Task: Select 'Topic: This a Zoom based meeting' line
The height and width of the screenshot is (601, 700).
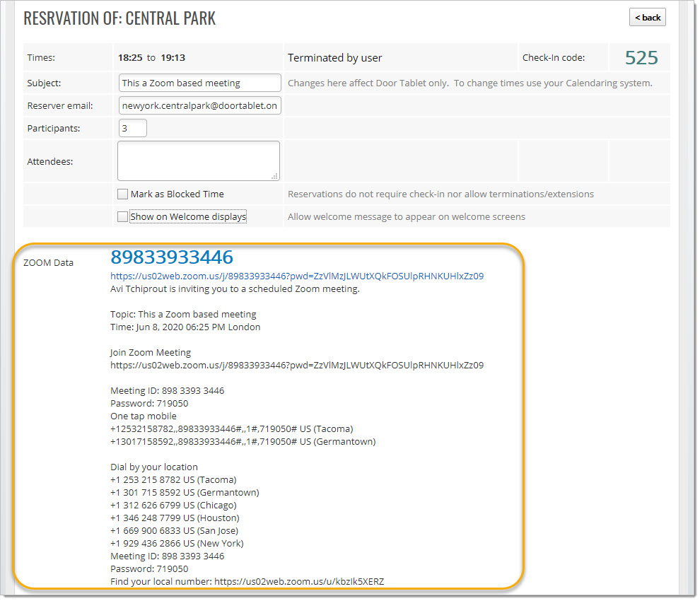Action: click(183, 315)
